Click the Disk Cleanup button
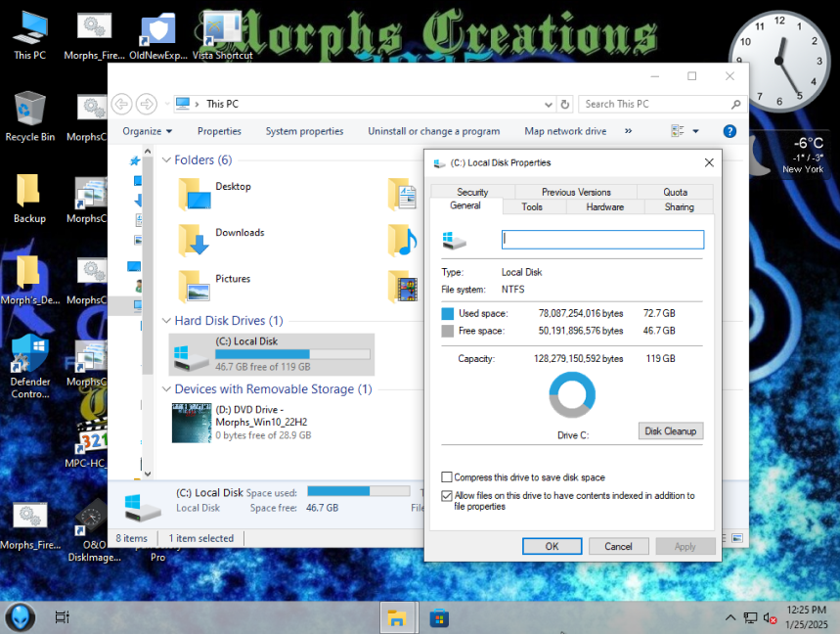The height and width of the screenshot is (634, 840). click(x=671, y=430)
